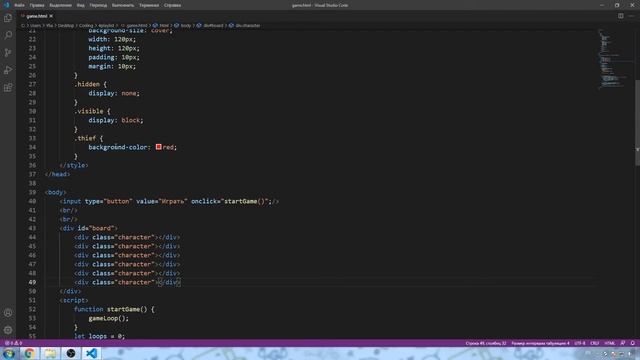Open the Search view in activity bar
640x360 pixels.
(8, 35)
